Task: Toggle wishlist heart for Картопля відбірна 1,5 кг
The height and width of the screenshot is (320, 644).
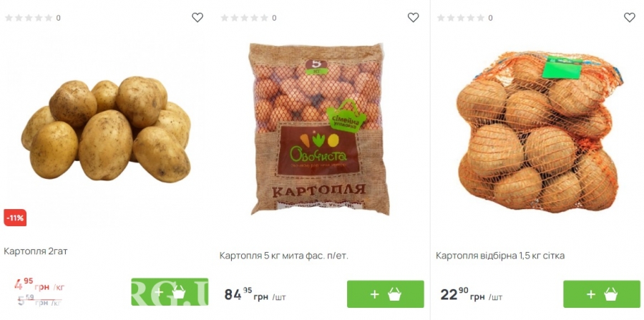Action: (630, 17)
